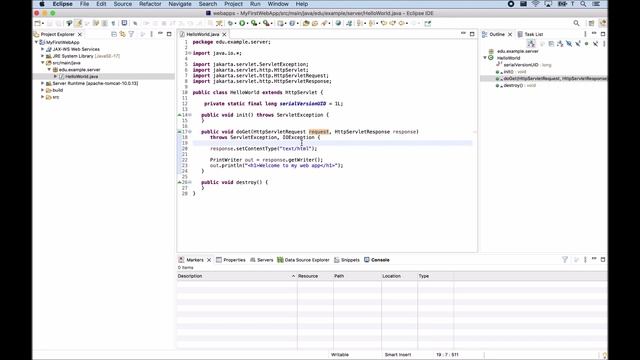This screenshot has width=640, height=360.
Task: Toggle Mark Occurrences toolbar icon
Action: pos(78,23)
